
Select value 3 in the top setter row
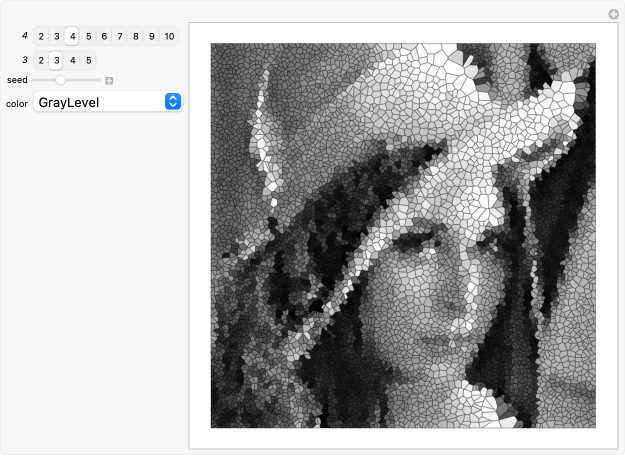[57, 37]
